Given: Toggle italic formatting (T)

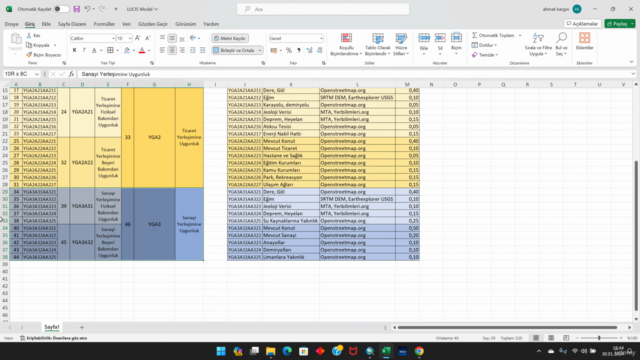Looking at the screenshot, I should pos(84,50).
